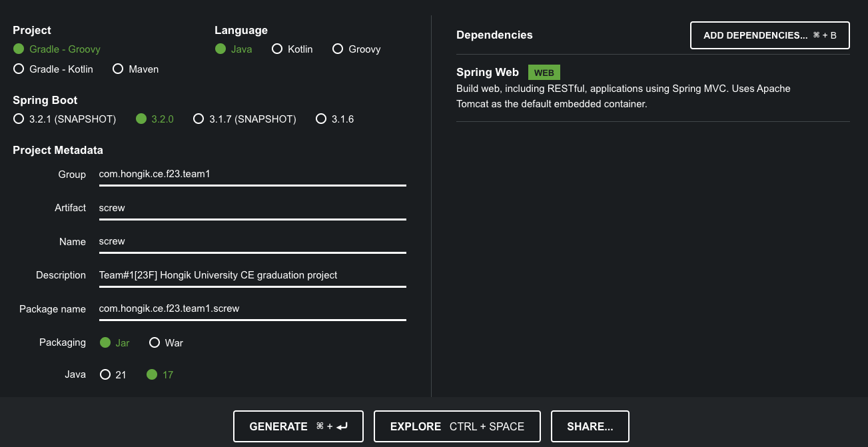Select Java language option

(x=233, y=49)
